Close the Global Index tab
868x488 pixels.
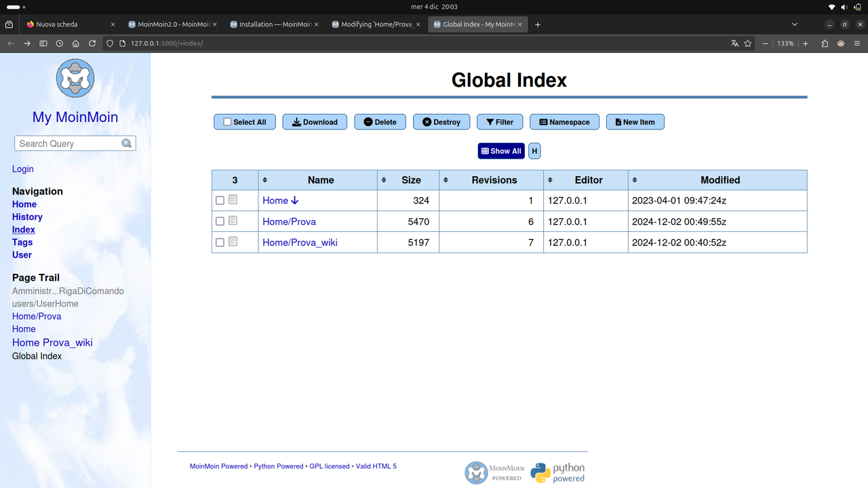pos(520,24)
